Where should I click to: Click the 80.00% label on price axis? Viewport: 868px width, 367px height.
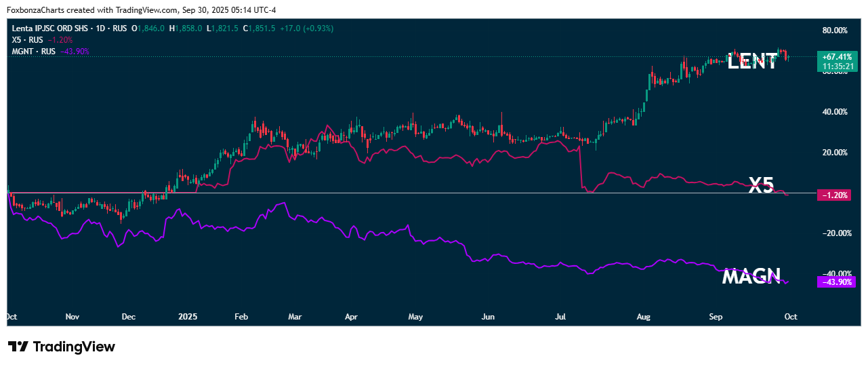point(835,31)
